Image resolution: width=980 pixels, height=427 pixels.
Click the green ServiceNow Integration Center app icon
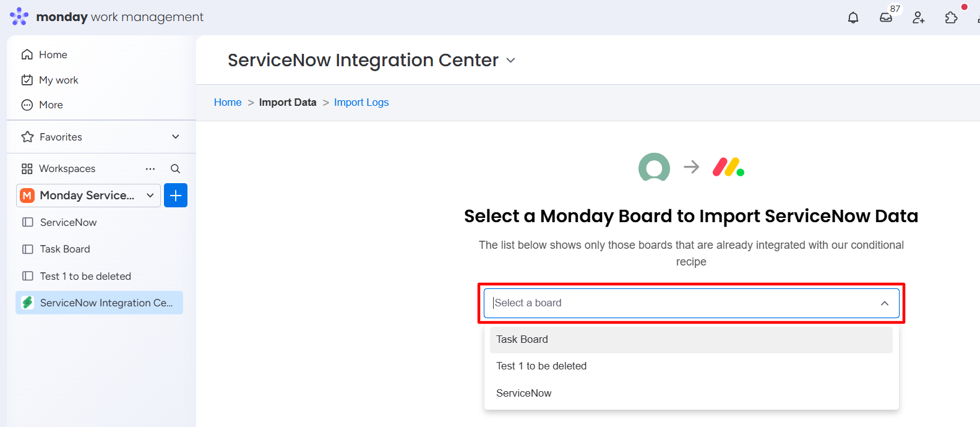click(28, 303)
